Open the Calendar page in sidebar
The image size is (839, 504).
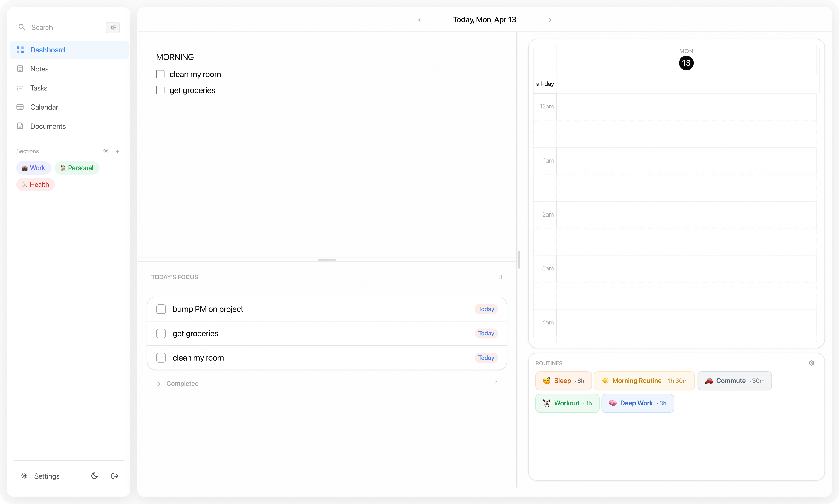(44, 107)
